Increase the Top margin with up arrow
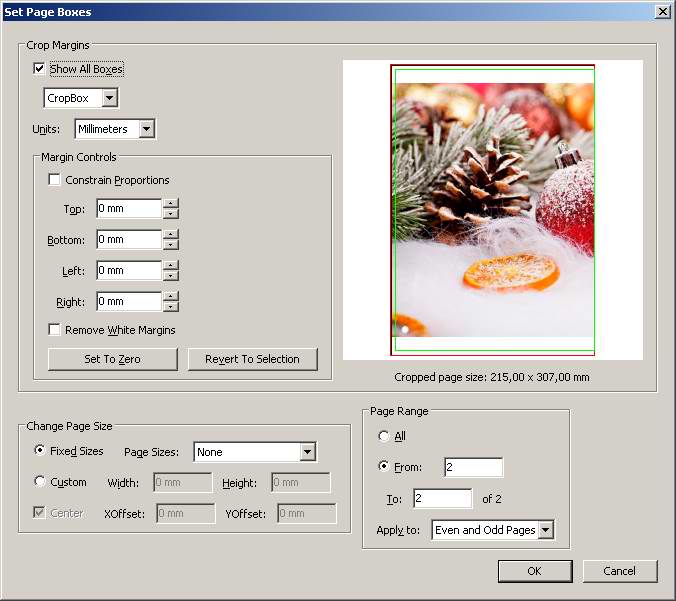 point(171,203)
